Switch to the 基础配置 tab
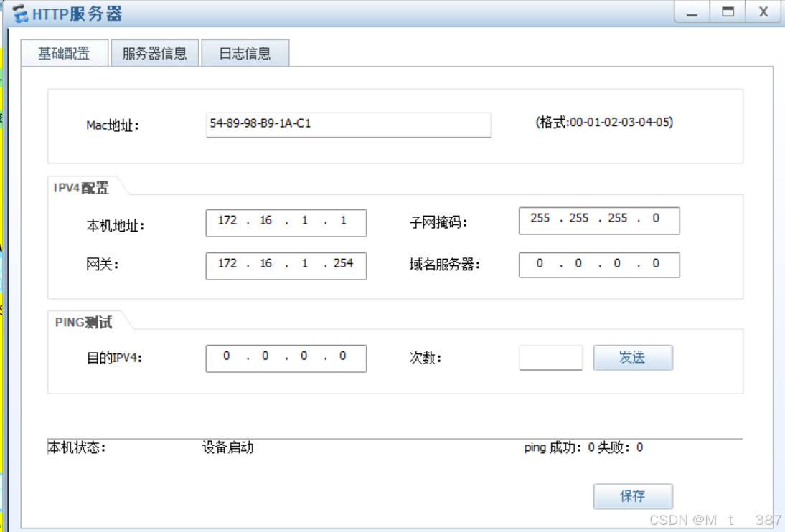 64,53
